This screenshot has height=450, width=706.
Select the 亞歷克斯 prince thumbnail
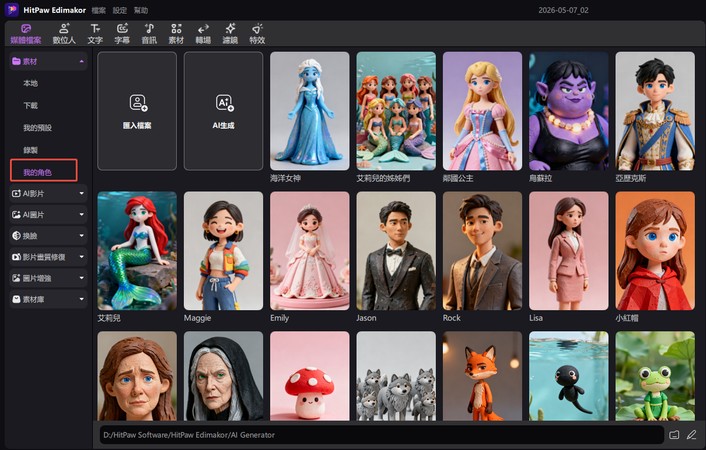tap(655, 111)
